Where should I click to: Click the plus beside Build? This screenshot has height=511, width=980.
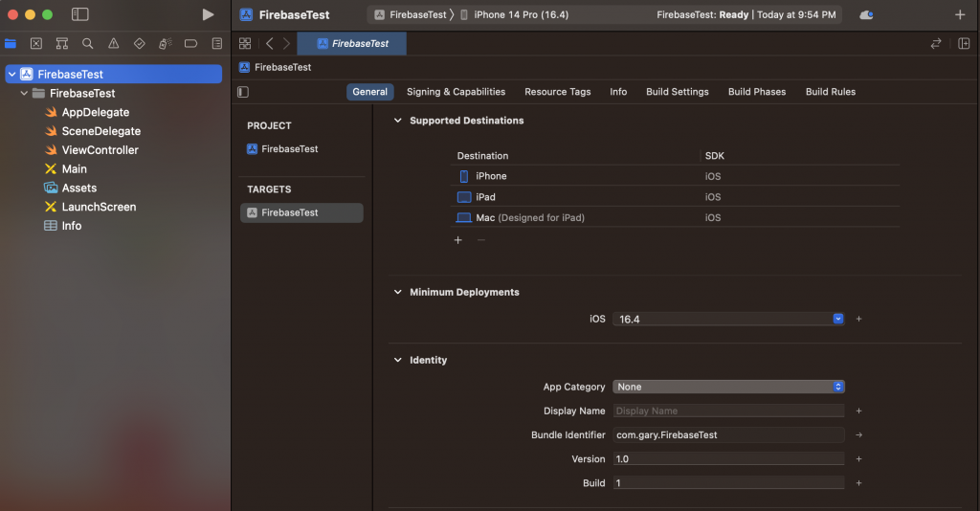pyautogui.click(x=858, y=483)
